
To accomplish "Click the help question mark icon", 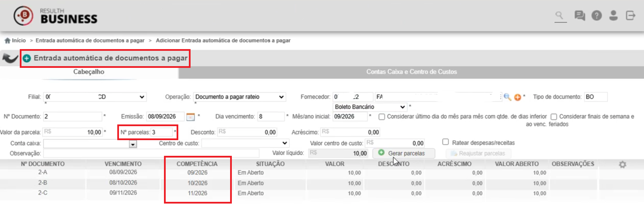I will point(597,15).
